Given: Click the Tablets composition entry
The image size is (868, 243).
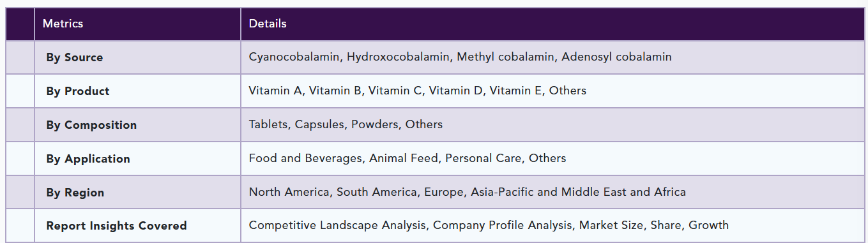Looking at the screenshot, I should tap(268, 124).
